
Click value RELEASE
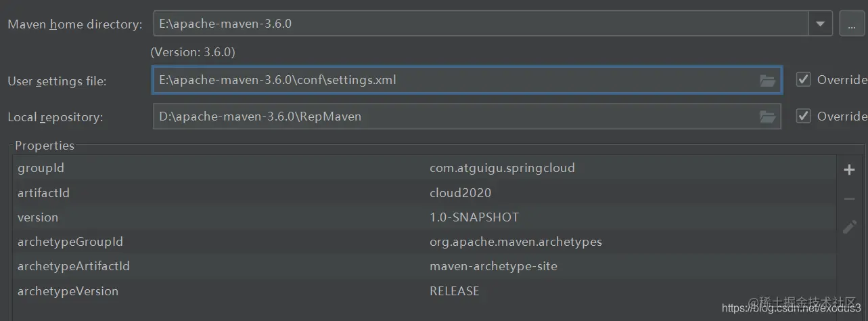click(455, 291)
